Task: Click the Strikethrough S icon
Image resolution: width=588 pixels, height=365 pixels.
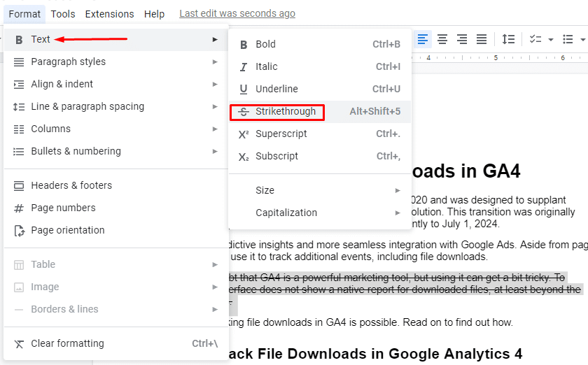Action: tap(244, 112)
